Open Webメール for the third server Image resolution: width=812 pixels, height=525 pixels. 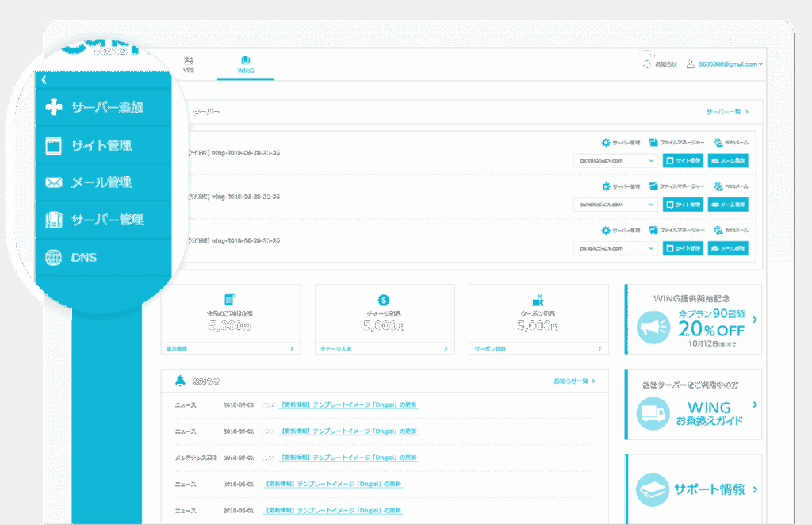(x=718, y=230)
